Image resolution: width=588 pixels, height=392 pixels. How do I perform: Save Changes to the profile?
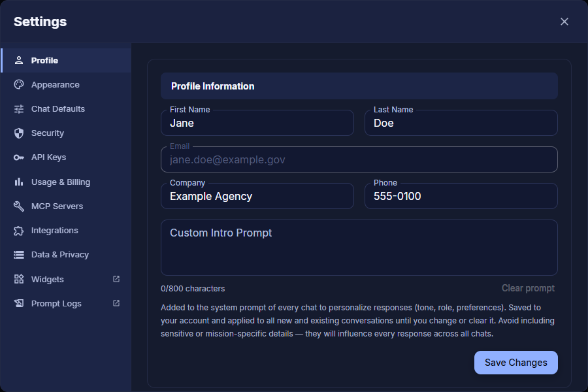click(x=515, y=363)
